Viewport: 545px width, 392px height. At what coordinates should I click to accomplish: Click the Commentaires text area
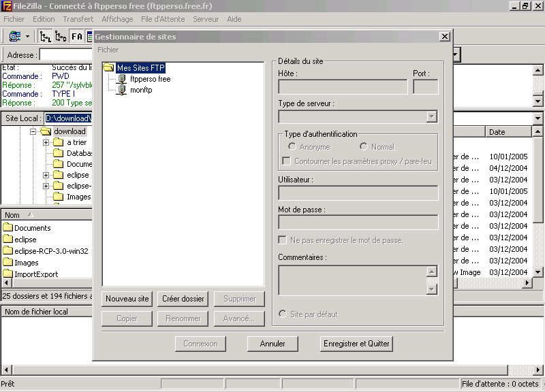353,280
